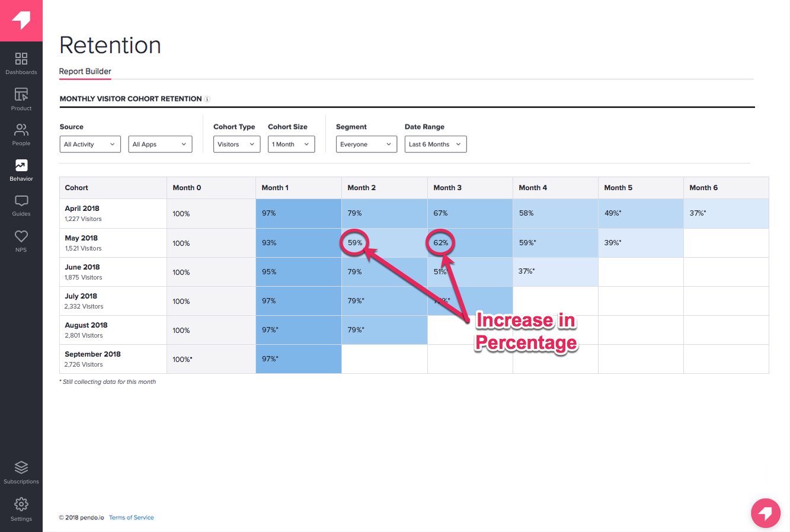Click the Month 2 column header
The width and height of the screenshot is (790, 532).
[x=385, y=188]
